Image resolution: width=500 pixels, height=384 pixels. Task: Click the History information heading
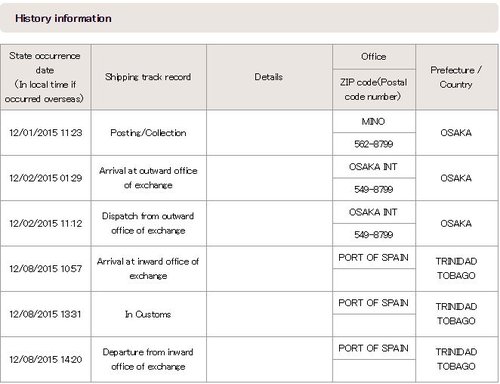click(x=63, y=18)
